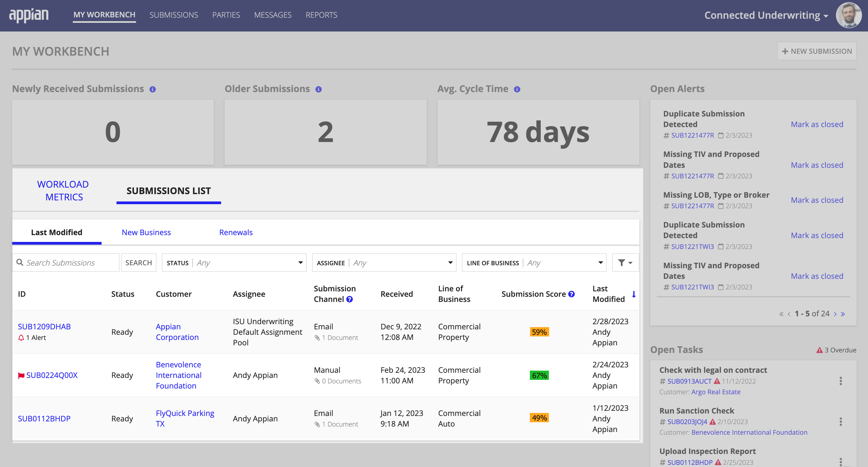
Task: Click the info icon beside Newly Received Submissions
Action: (x=152, y=89)
